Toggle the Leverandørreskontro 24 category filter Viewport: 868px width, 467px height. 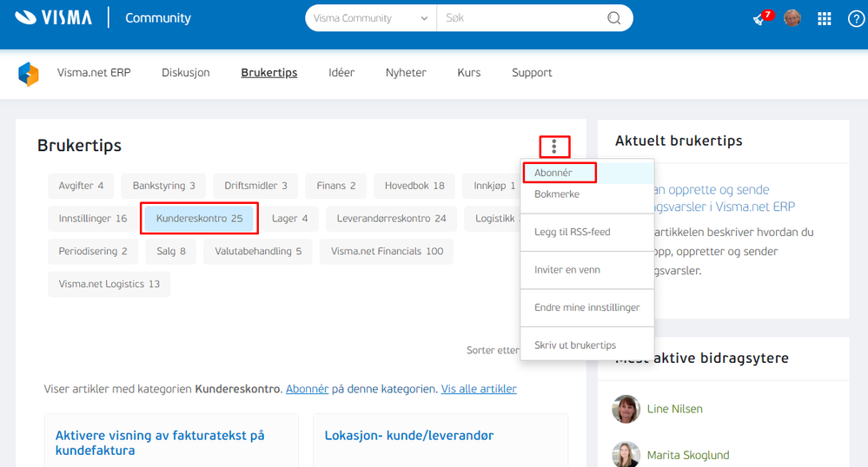click(x=391, y=219)
